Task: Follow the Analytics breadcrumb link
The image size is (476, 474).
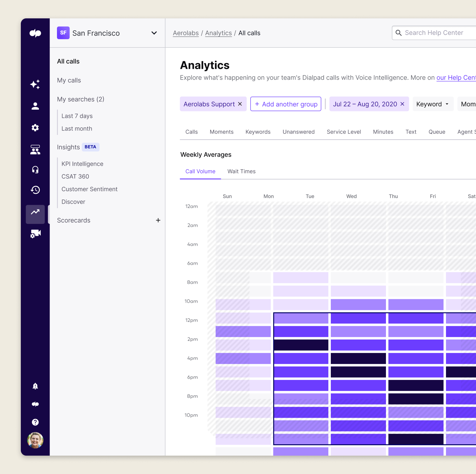Action: (218, 33)
